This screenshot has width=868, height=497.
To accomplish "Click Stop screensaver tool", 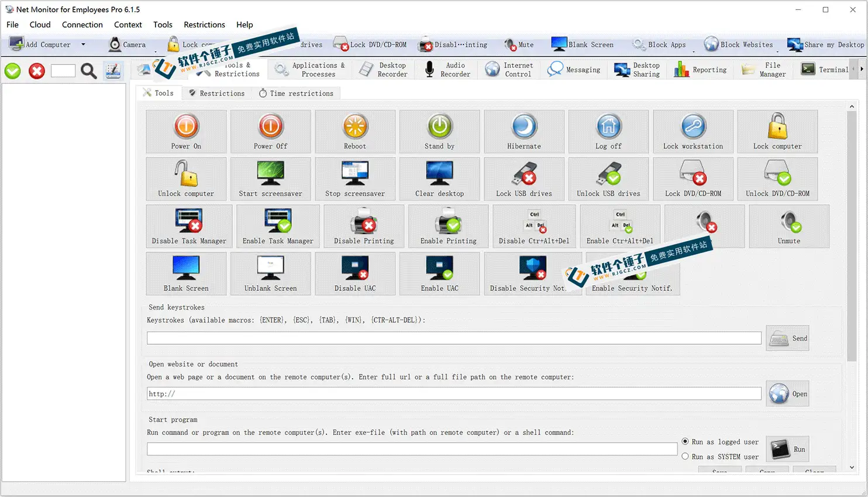I will (x=355, y=179).
